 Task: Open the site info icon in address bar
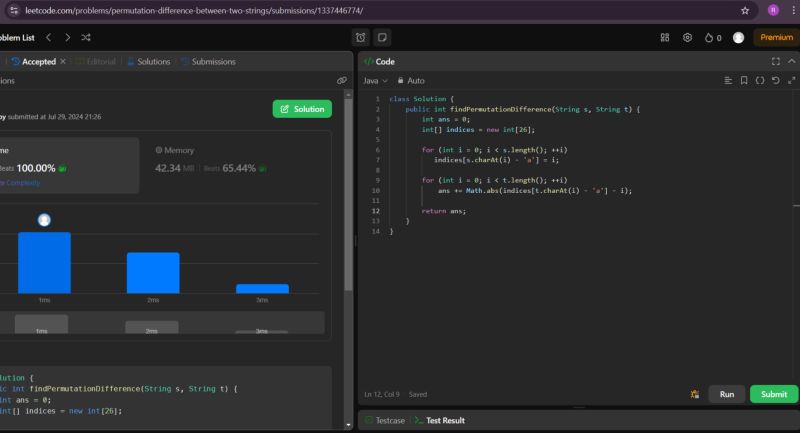click(x=14, y=10)
